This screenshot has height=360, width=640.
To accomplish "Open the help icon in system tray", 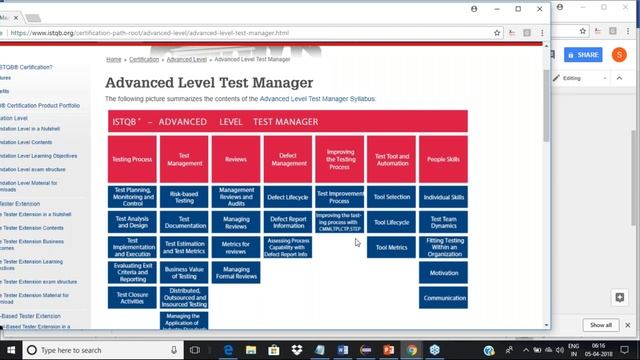I will (x=489, y=350).
